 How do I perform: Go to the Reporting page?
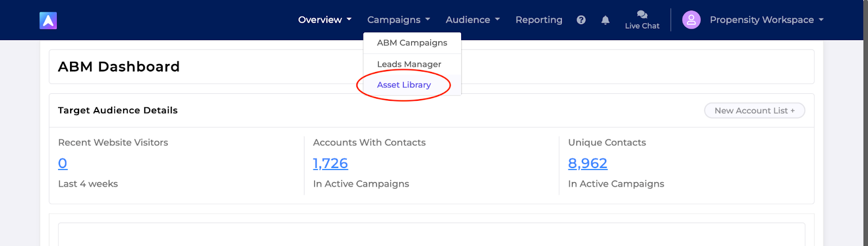539,20
